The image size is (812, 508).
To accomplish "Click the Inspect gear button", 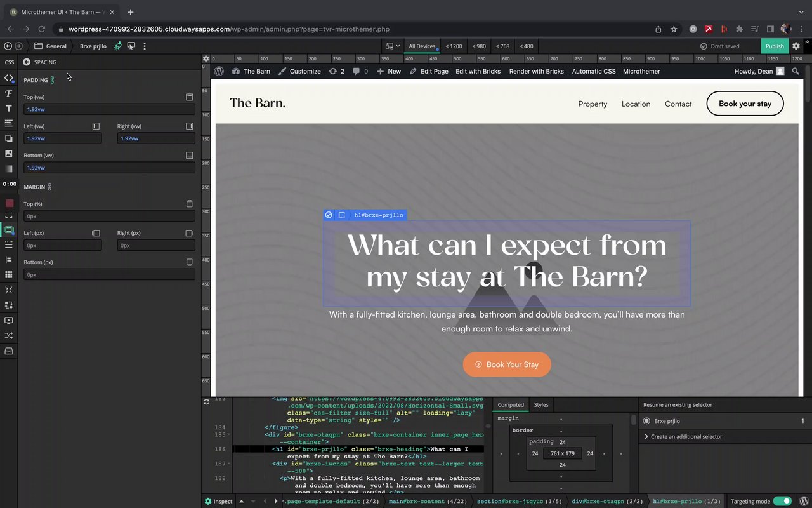I will pyautogui.click(x=218, y=501).
